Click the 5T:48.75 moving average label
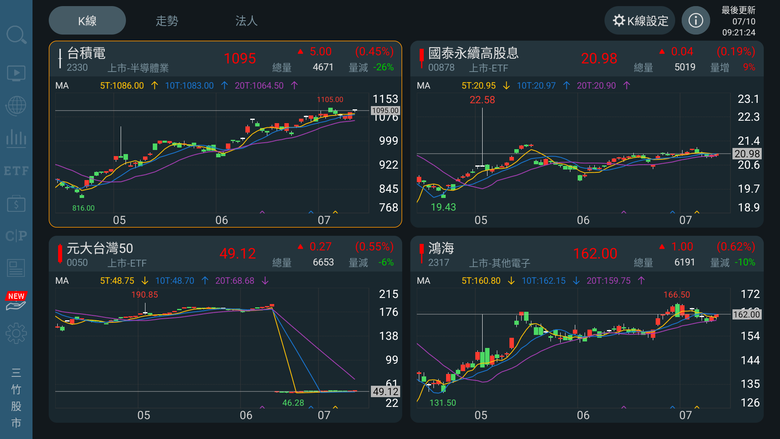780x439 pixels. [x=117, y=280]
